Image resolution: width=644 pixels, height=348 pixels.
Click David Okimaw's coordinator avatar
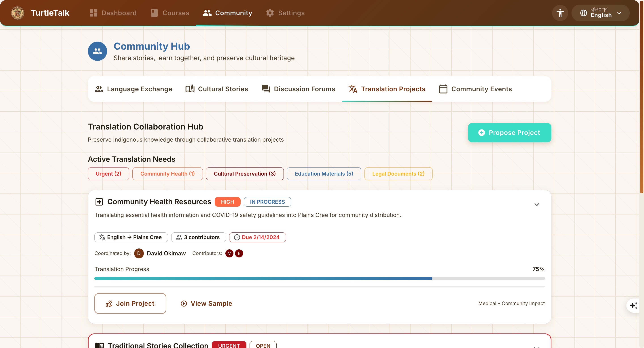139,253
